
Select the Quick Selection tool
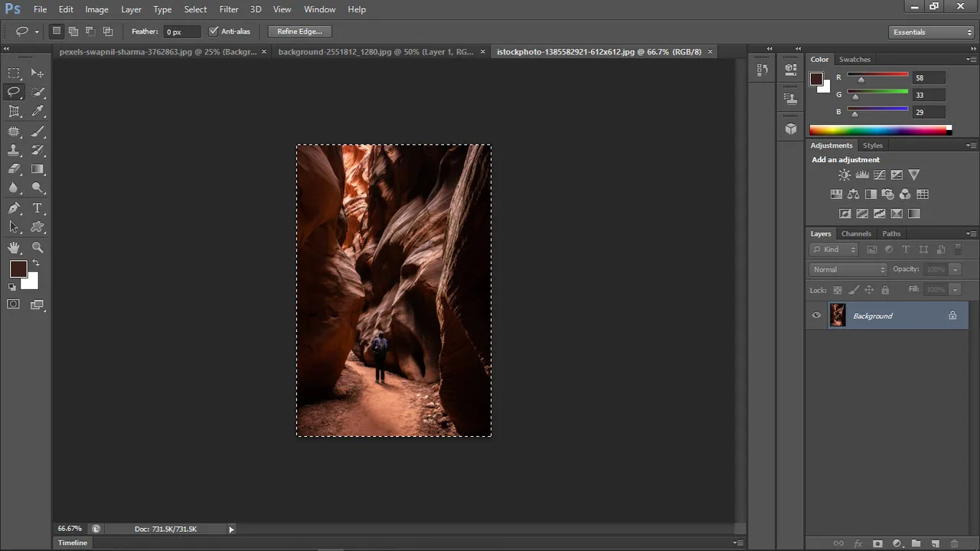point(38,92)
